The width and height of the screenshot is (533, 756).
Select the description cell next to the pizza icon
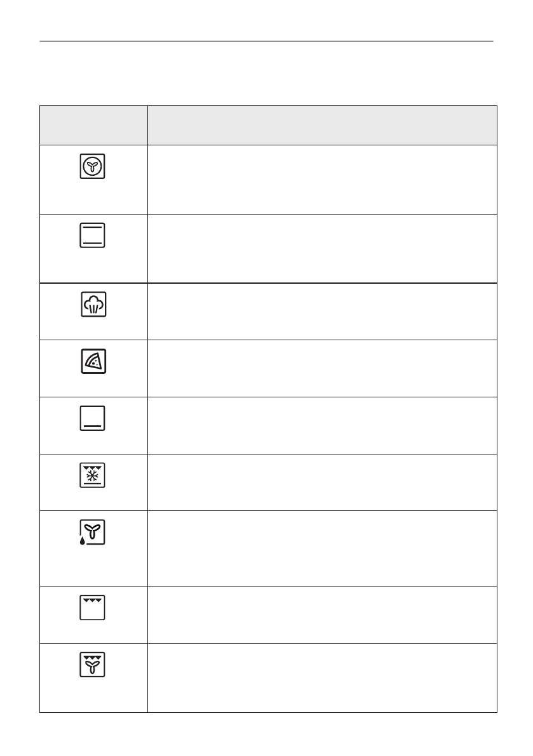(321, 368)
